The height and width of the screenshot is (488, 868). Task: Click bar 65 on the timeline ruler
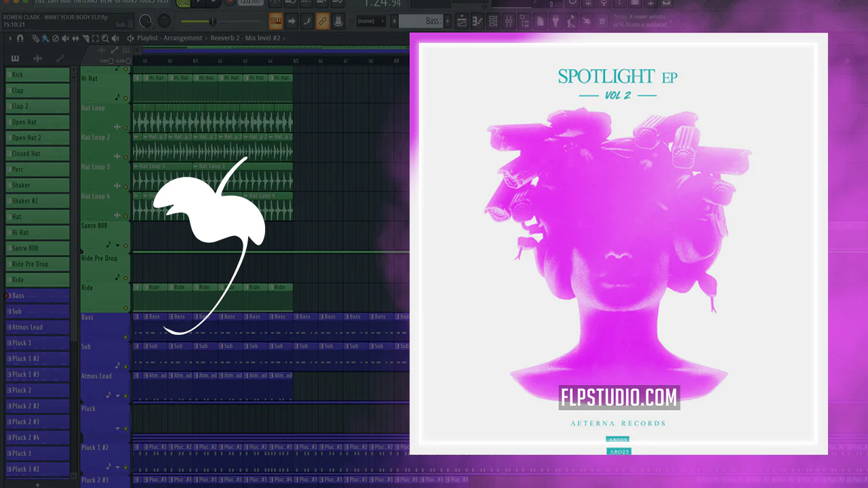click(x=296, y=61)
